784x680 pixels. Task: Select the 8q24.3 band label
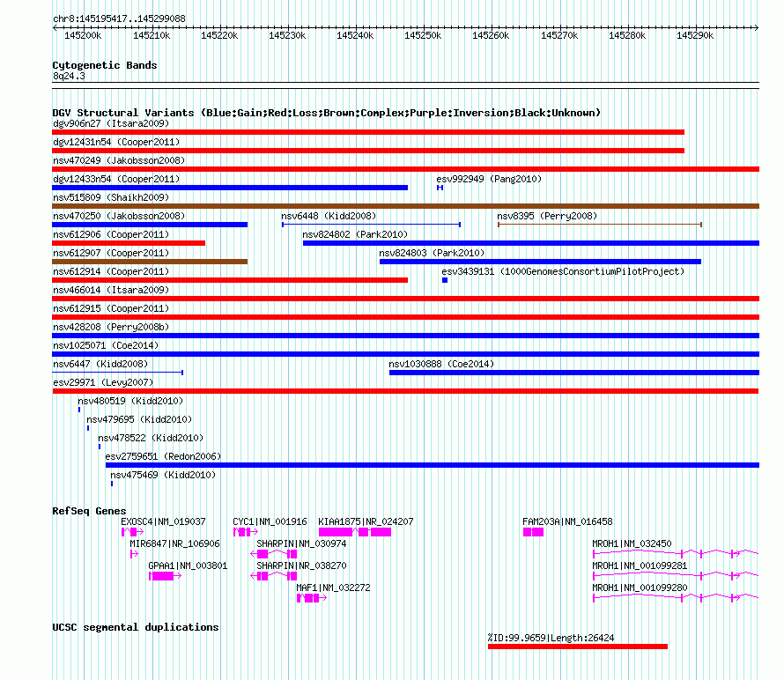click(69, 76)
